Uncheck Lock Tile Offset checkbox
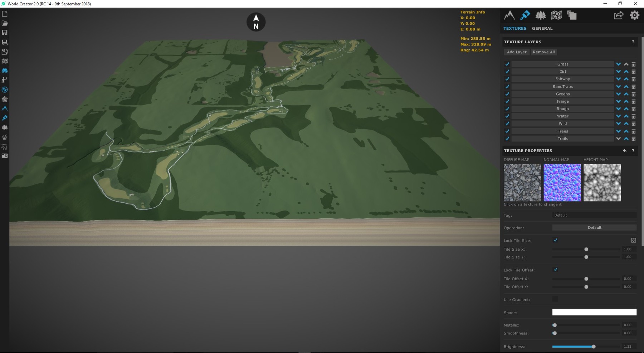This screenshot has width=644, height=353. click(555, 269)
